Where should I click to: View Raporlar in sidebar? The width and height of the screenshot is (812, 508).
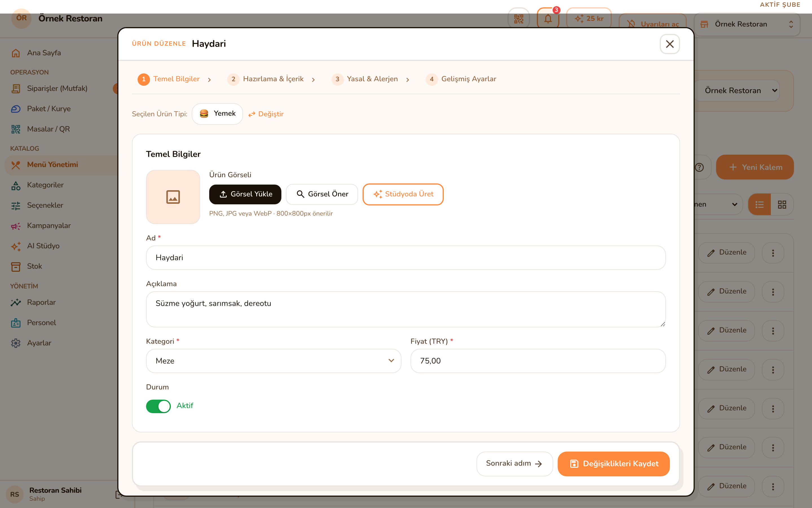point(41,302)
